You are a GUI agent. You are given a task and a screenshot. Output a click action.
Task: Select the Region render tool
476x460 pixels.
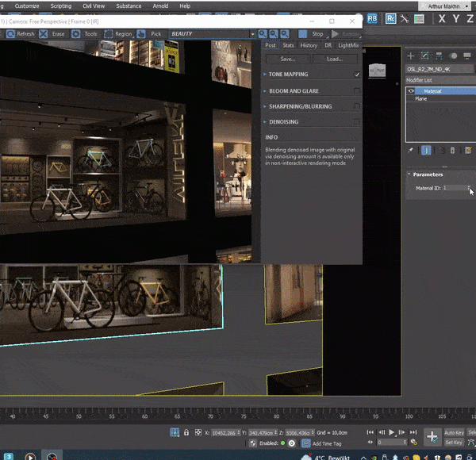(x=109, y=34)
